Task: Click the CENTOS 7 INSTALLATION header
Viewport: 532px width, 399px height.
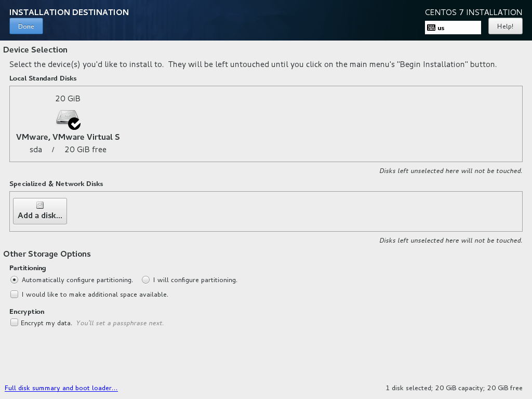Action: point(473,12)
